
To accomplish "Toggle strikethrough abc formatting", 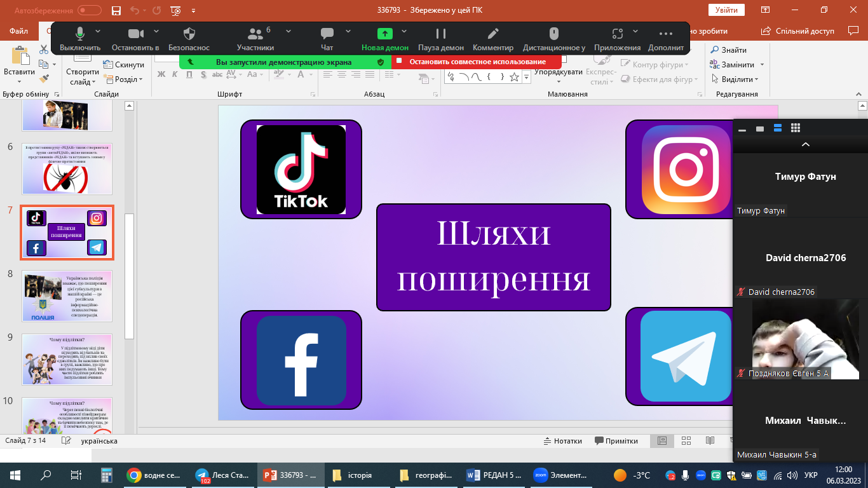I will tap(217, 74).
